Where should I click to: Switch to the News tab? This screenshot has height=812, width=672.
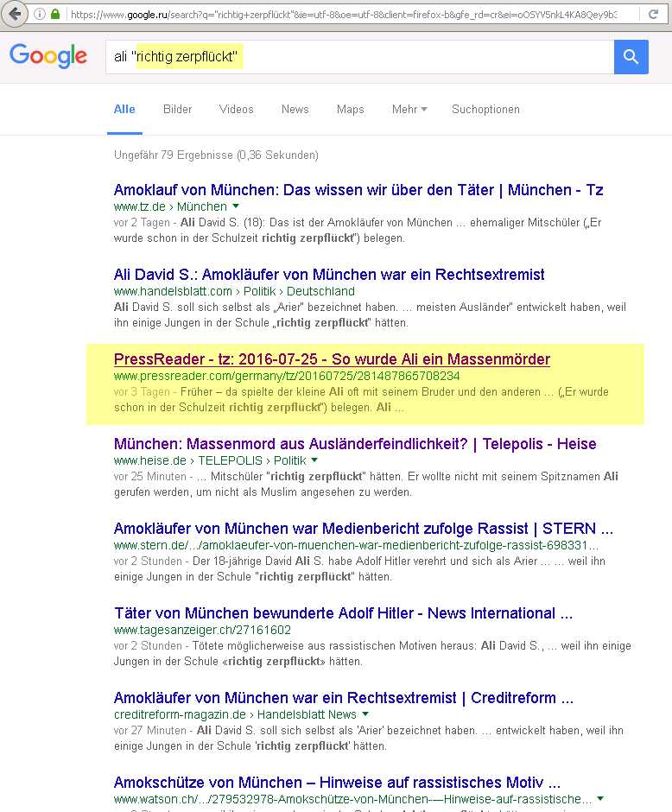[x=295, y=109]
